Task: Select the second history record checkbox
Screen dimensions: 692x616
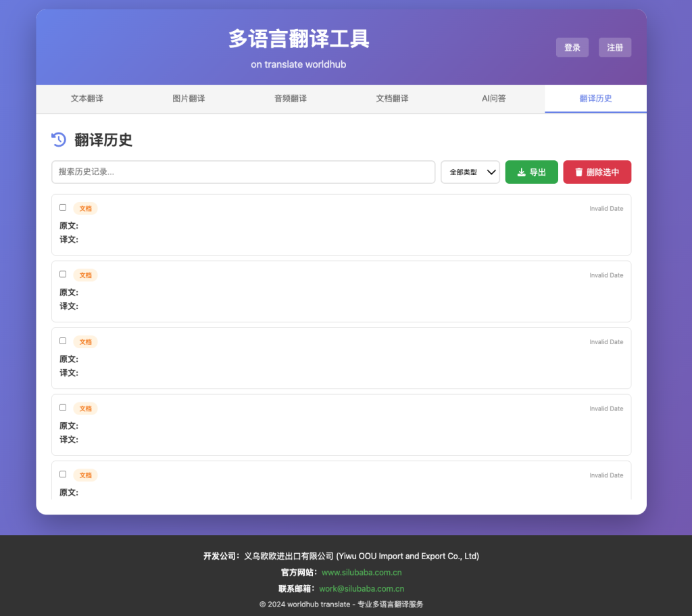Action: click(63, 275)
